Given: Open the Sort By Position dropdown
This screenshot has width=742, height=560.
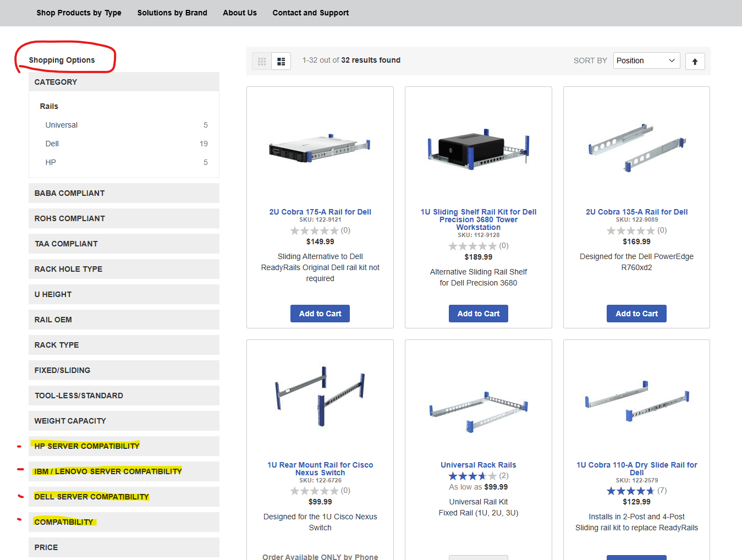Looking at the screenshot, I should pyautogui.click(x=646, y=61).
